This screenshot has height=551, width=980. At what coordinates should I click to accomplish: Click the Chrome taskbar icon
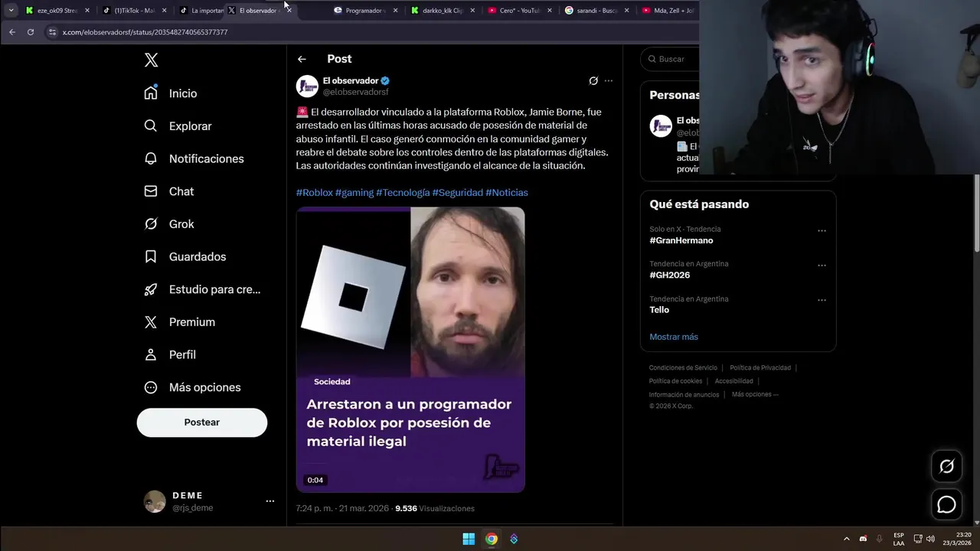[x=492, y=539]
